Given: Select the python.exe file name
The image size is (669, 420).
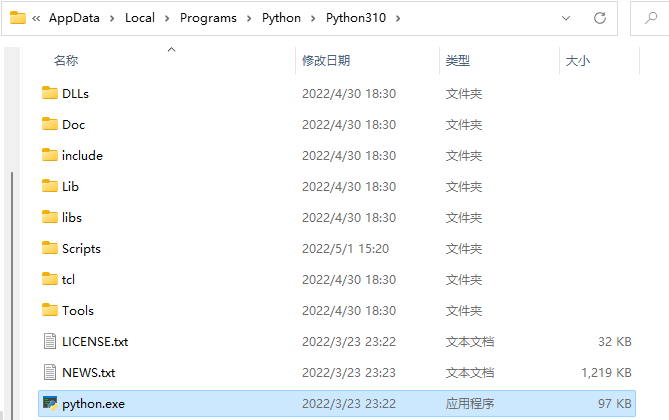Looking at the screenshot, I should tap(93, 404).
